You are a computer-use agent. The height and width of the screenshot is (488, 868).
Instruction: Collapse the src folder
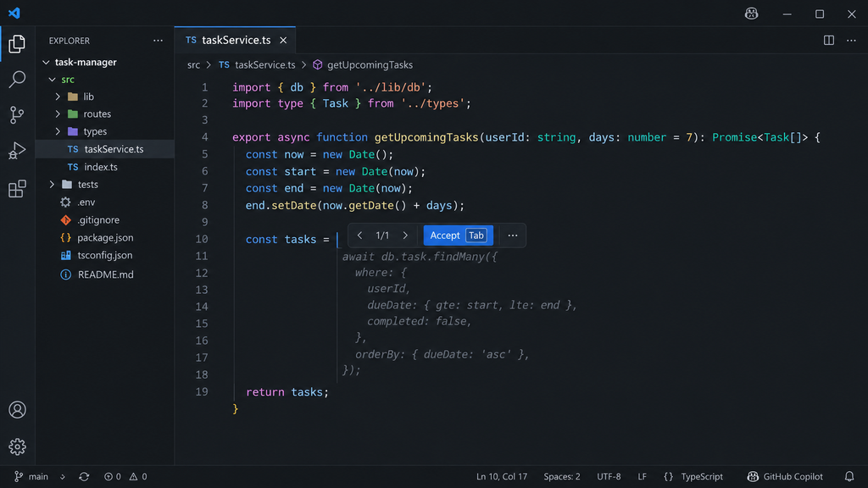52,80
